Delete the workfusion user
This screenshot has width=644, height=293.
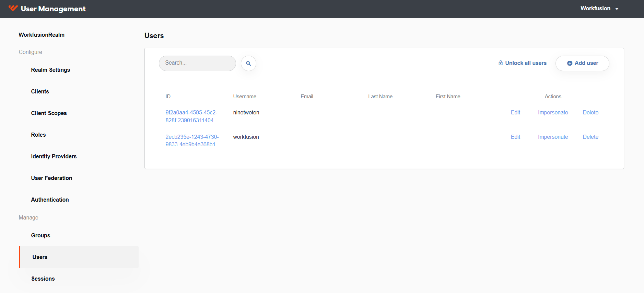590,137
